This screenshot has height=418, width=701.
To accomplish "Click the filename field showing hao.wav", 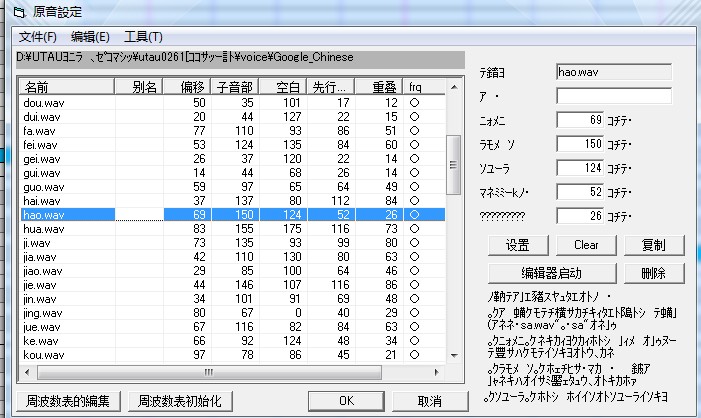I will 614,72.
